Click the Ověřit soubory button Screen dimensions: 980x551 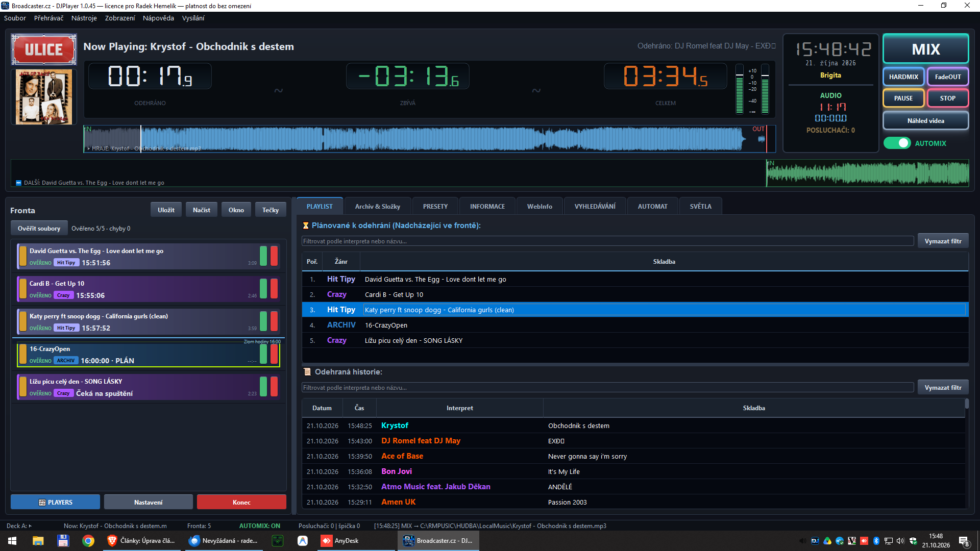pyautogui.click(x=39, y=229)
